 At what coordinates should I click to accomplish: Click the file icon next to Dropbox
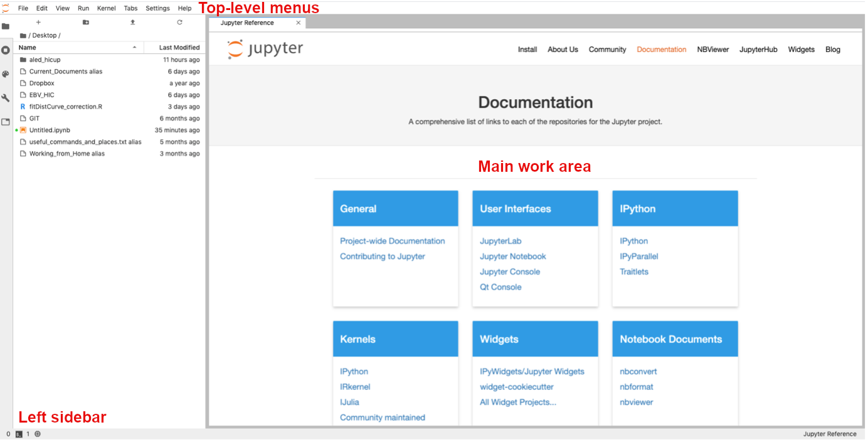pos(23,83)
